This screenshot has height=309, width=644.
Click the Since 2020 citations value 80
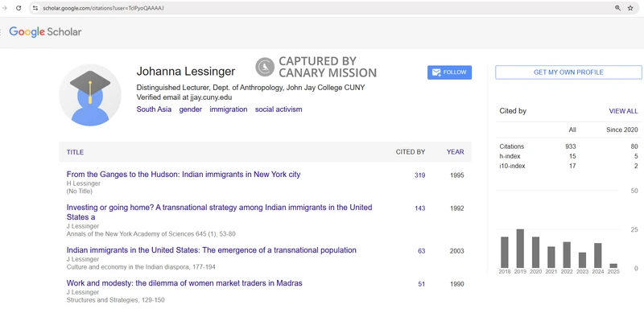(634, 146)
